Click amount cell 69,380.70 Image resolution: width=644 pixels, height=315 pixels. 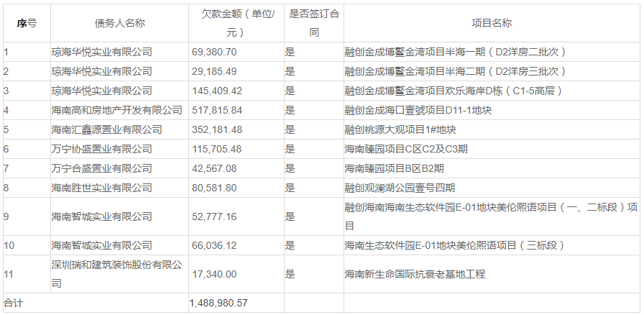[x=236, y=52]
